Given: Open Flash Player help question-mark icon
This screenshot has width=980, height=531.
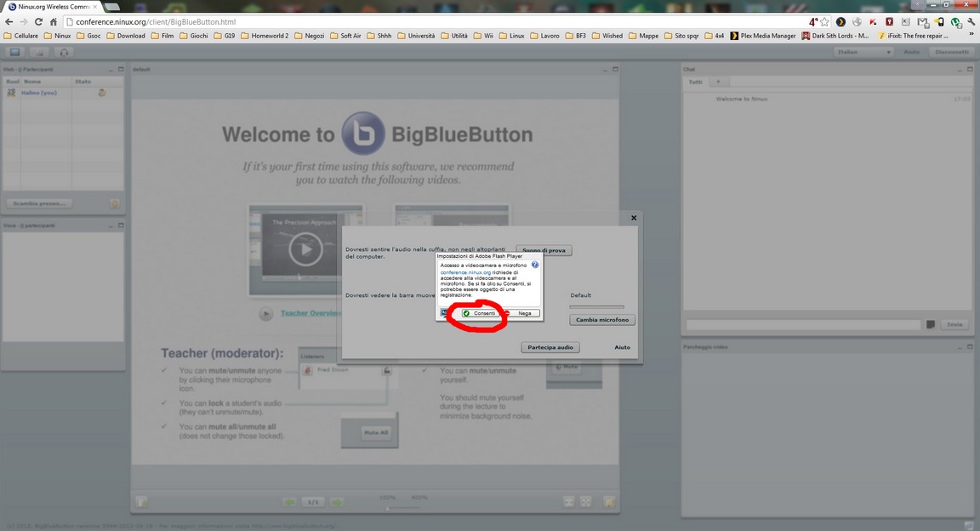Looking at the screenshot, I should 535,265.
